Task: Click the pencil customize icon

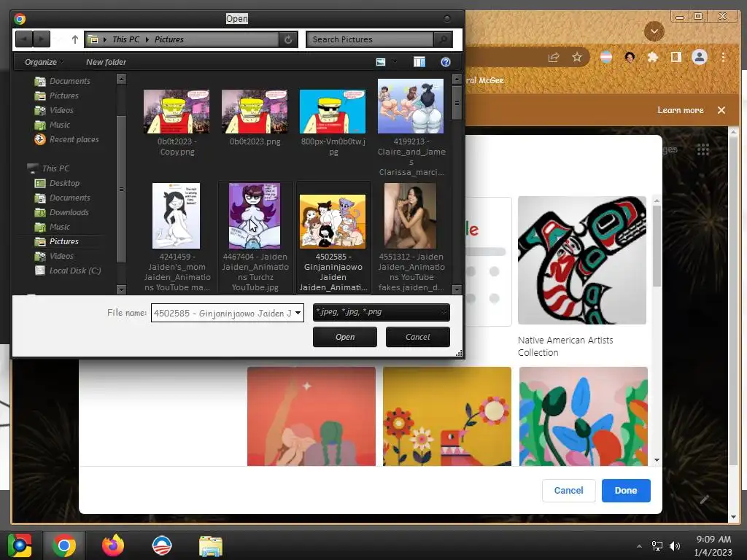Action: click(705, 499)
